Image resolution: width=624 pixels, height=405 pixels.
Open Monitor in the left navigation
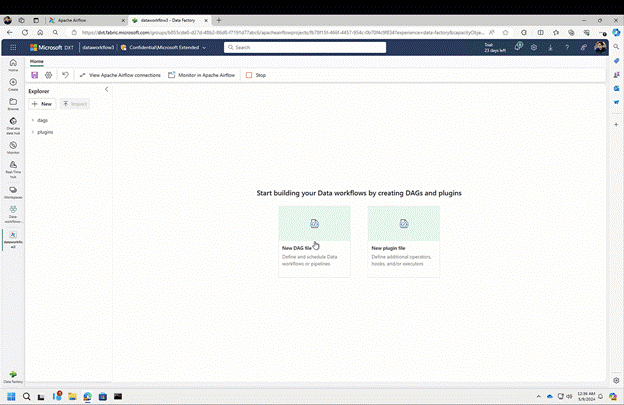(x=13, y=148)
